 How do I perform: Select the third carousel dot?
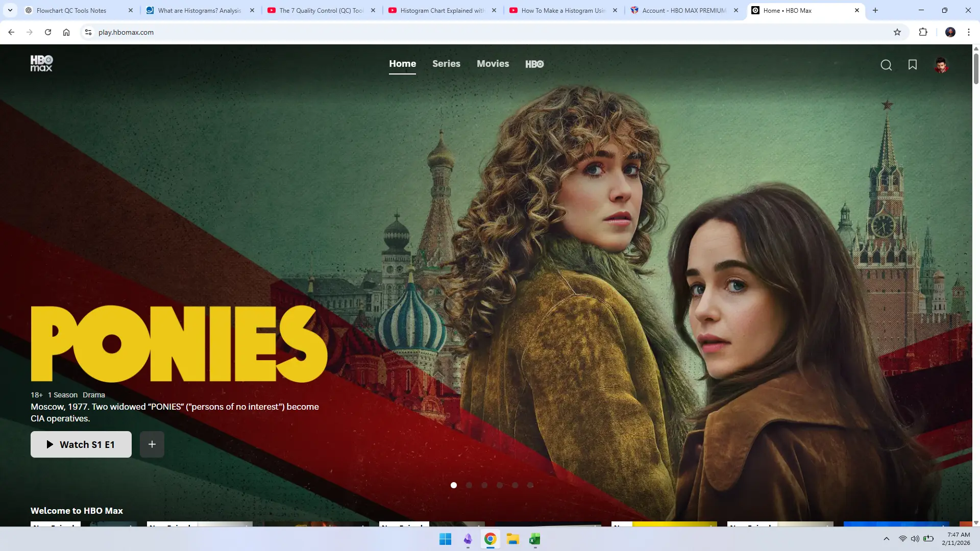click(x=484, y=485)
